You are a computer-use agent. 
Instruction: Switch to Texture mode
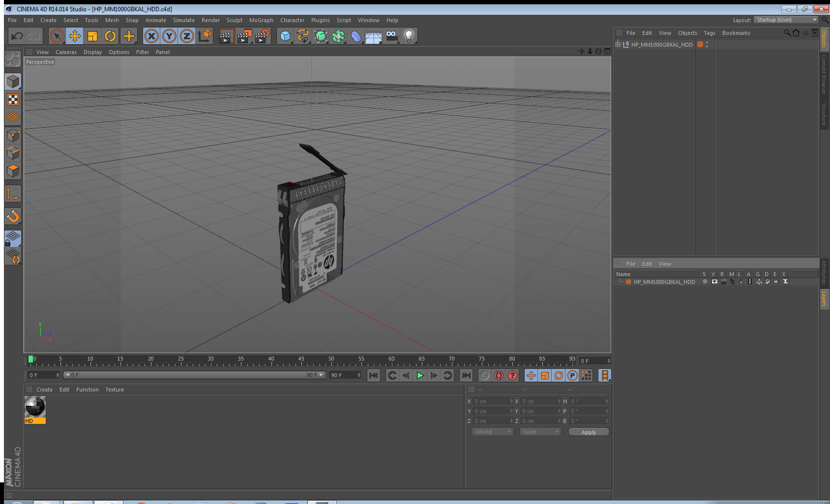click(13, 100)
